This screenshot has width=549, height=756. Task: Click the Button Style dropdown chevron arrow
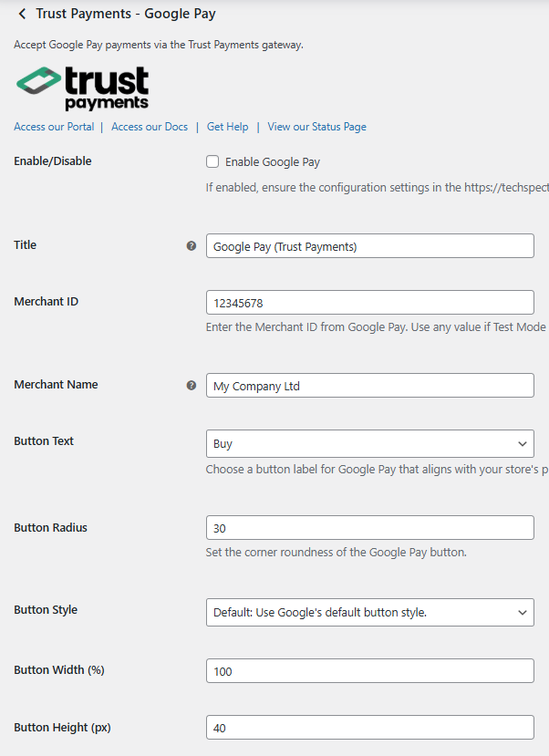(523, 613)
